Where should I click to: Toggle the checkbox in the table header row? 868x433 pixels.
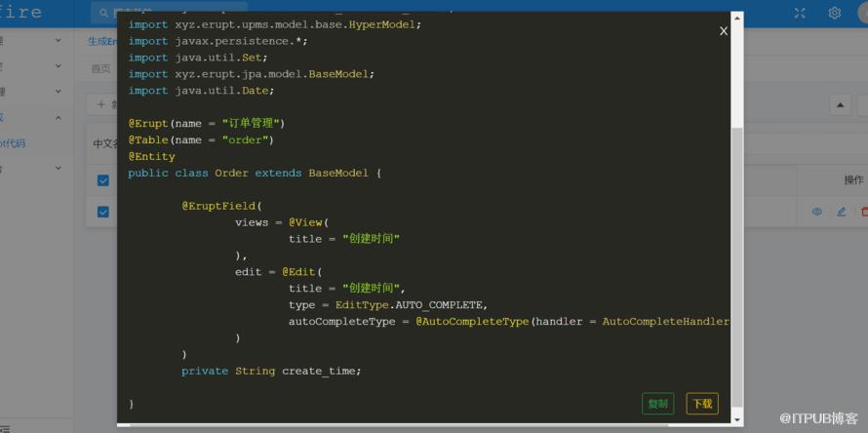(x=103, y=180)
